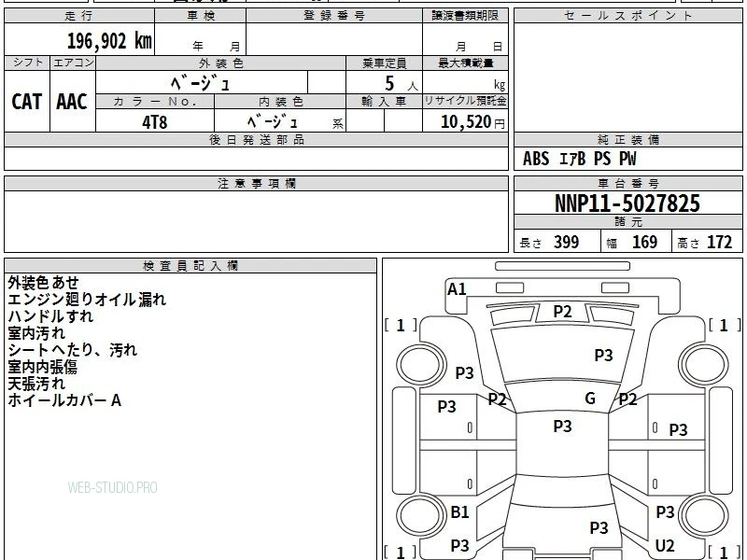Click seating capacity value 5 人
This screenshot has height=560, width=747.
(401, 84)
